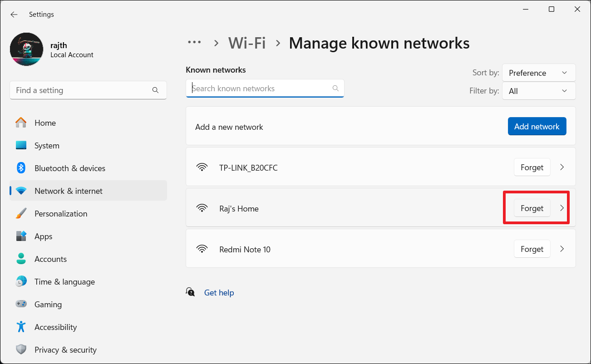Open Bluetooth & devices settings
The image size is (591, 364).
[x=69, y=168]
